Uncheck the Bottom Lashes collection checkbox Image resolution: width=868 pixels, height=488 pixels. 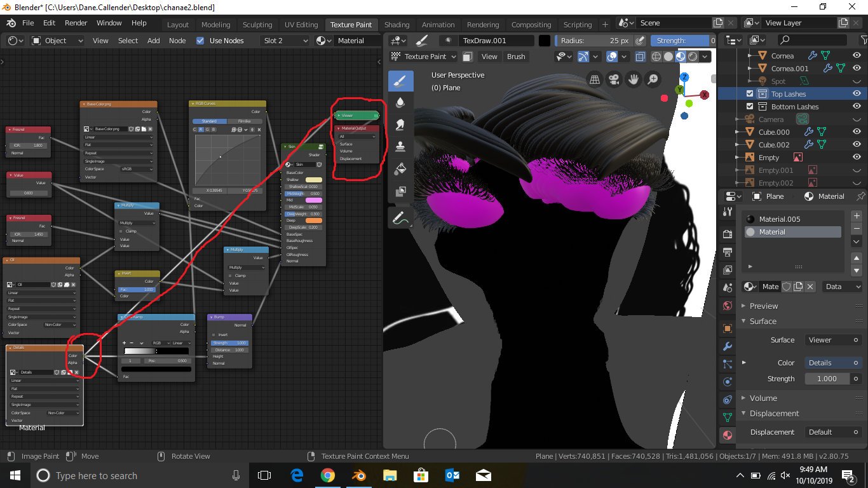[x=750, y=107]
